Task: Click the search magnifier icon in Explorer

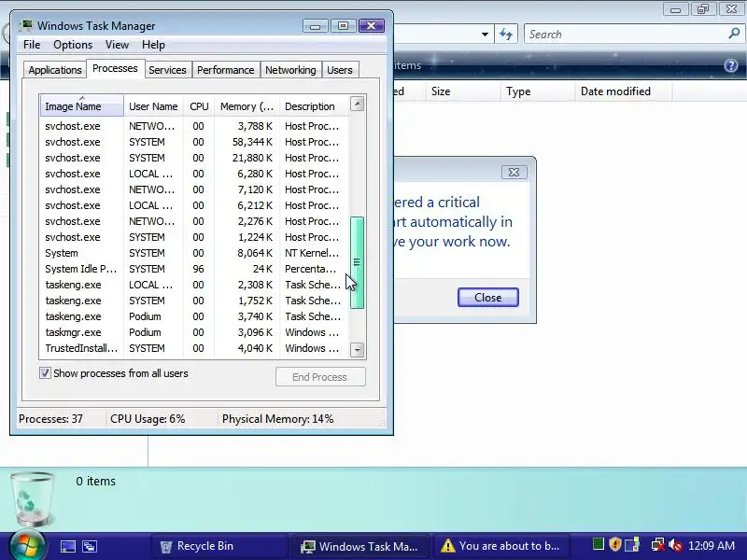Action: click(x=734, y=34)
